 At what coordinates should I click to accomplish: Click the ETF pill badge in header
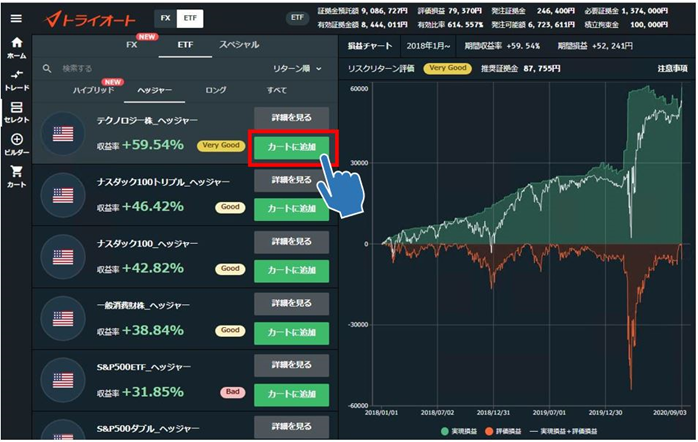297,18
